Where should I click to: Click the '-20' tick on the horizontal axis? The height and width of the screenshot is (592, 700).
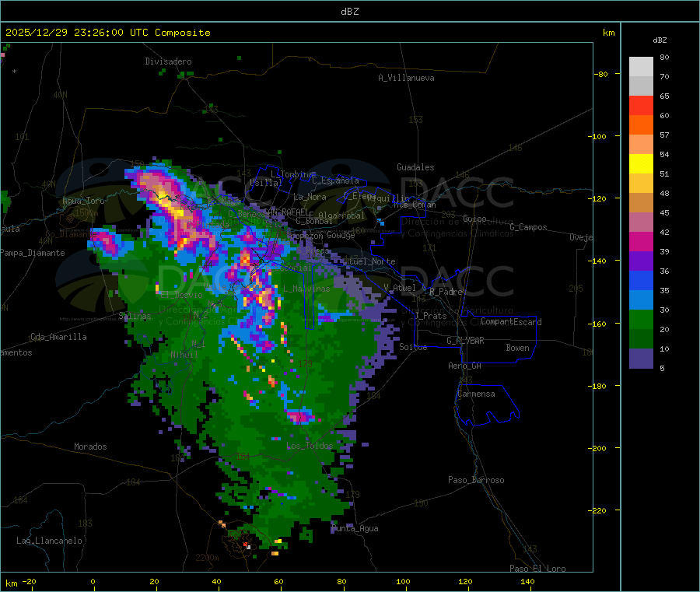click(30, 581)
